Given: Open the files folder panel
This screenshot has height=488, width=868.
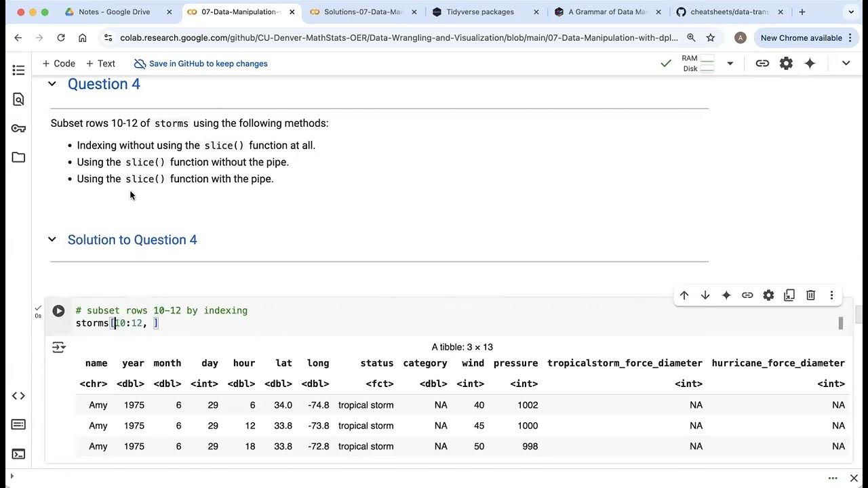Looking at the screenshot, I should (18, 157).
